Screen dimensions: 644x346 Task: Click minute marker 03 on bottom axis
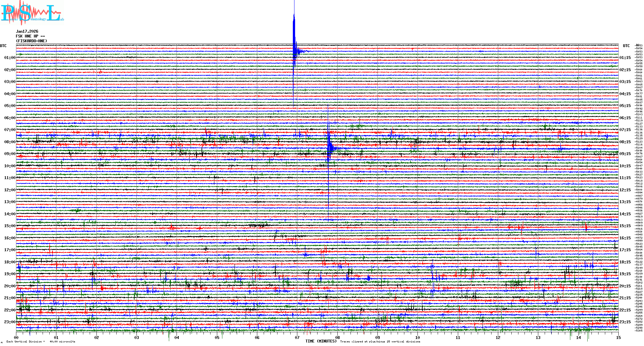(136, 337)
